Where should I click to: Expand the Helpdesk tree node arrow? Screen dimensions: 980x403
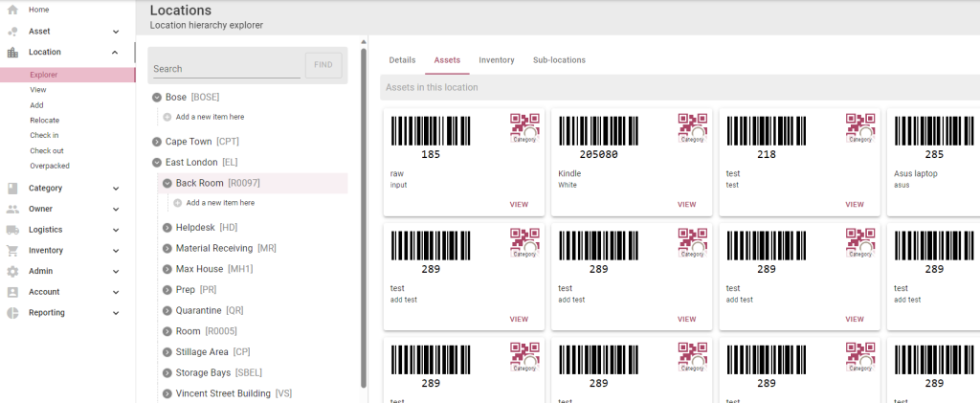tap(167, 228)
